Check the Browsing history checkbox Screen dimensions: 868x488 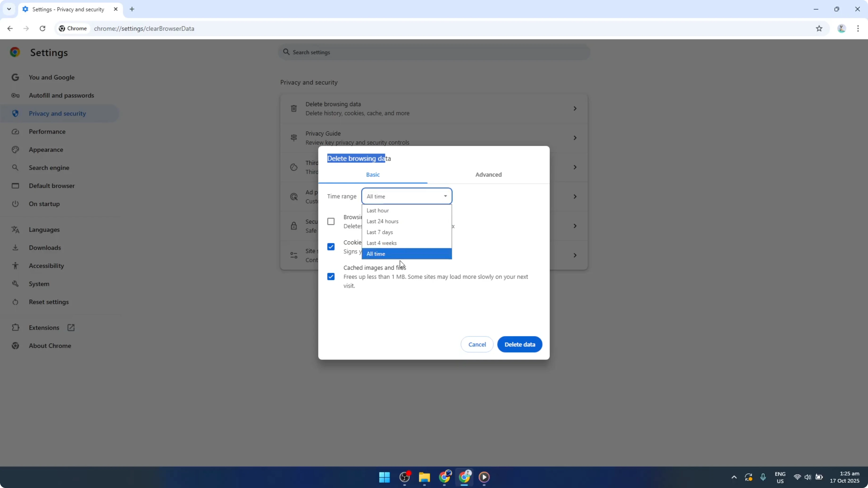pos(331,222)
